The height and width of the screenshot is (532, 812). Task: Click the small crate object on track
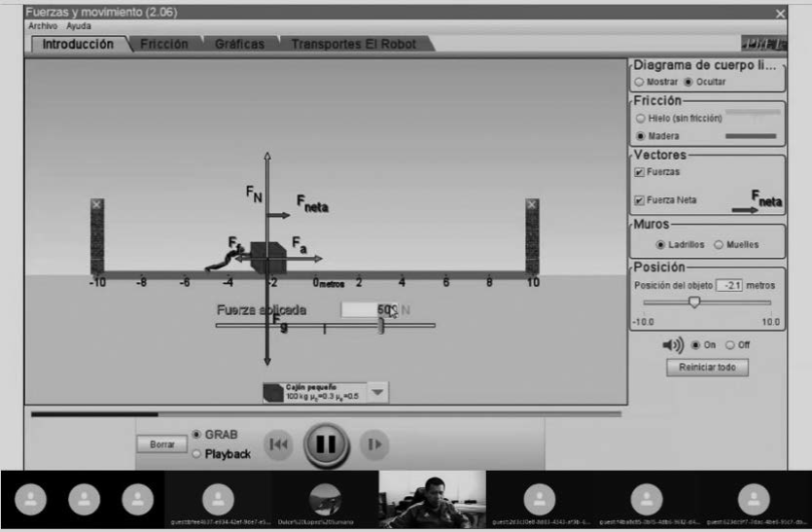point(265,257)
